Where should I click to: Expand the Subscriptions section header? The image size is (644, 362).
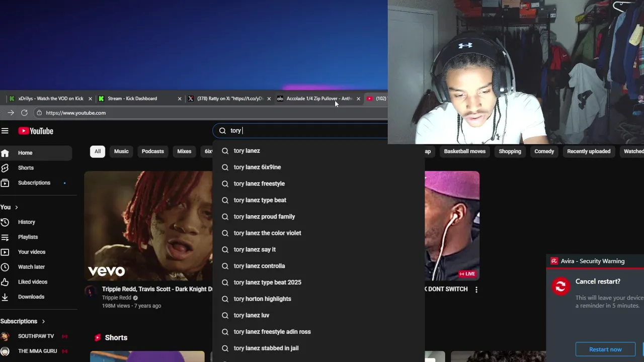pos(23,321)
